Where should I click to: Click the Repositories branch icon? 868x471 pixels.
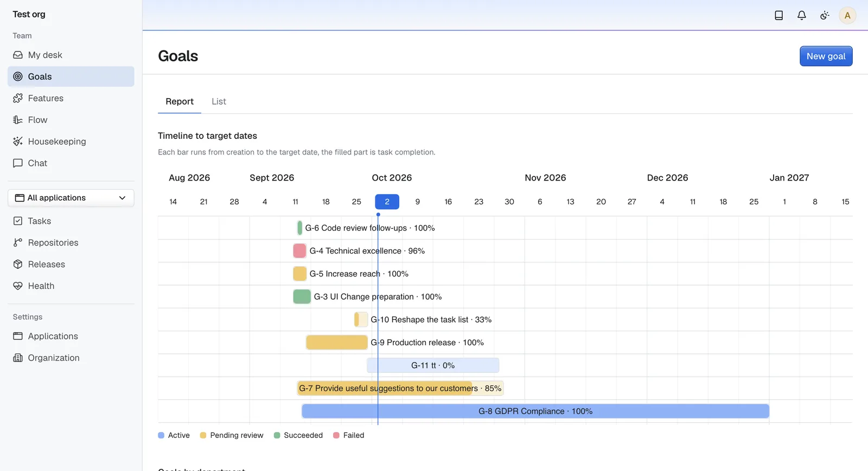(x=18, y=243)
